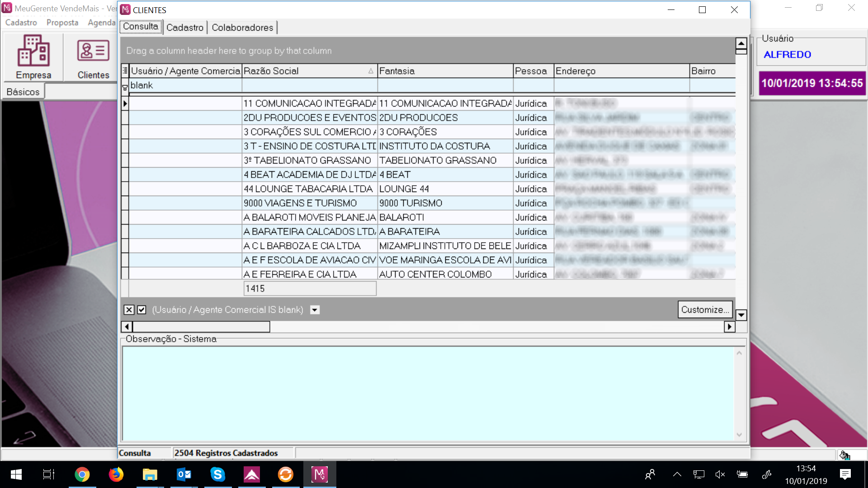Select the LOUNGE 44 fantasia cell

pos(445,189)
